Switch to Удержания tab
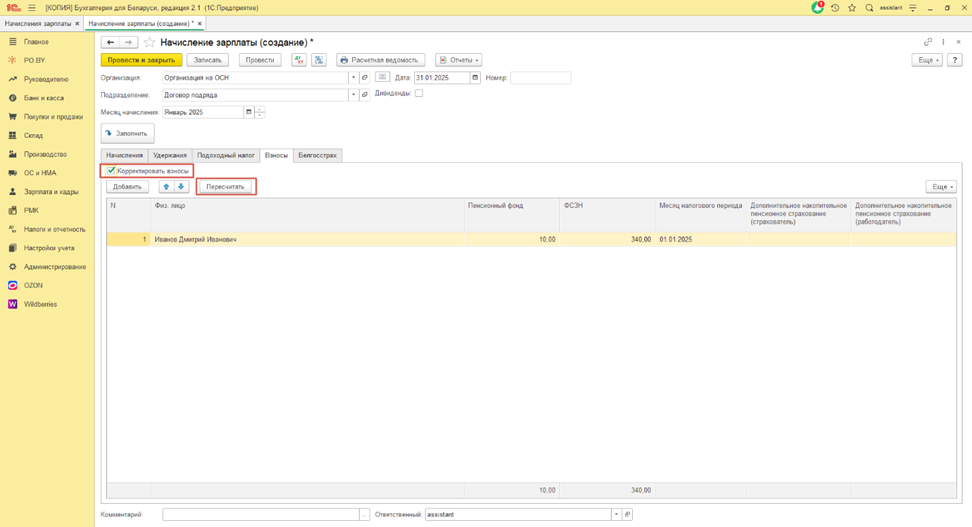This screenshot has height=527, width=972. coord(170,155)
